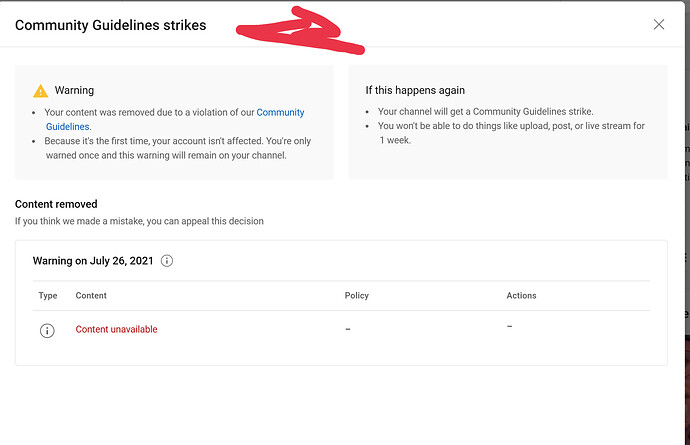Click the red hand-drawn arrow annotation
Image resolution: width=690 pixels, height=445 pixels.
click(x=300, y=31)
